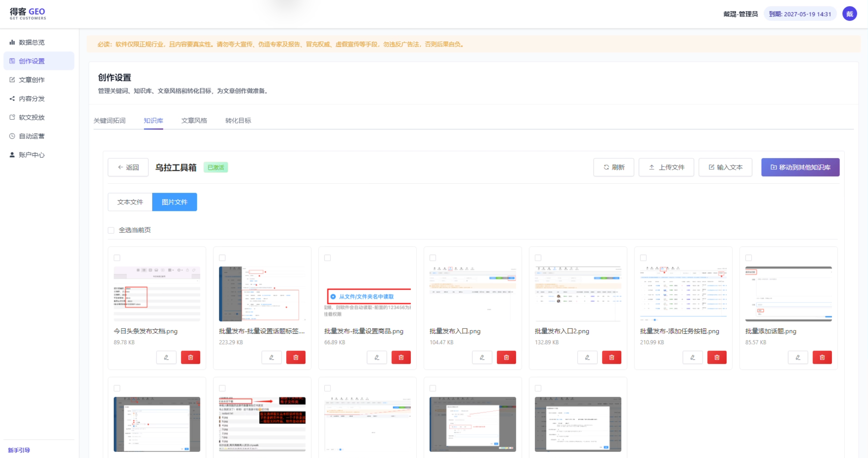Edit the 批量发布-添加任务按钮.png file
Viewport: 868px width, 458px height.
pos(693,357)
